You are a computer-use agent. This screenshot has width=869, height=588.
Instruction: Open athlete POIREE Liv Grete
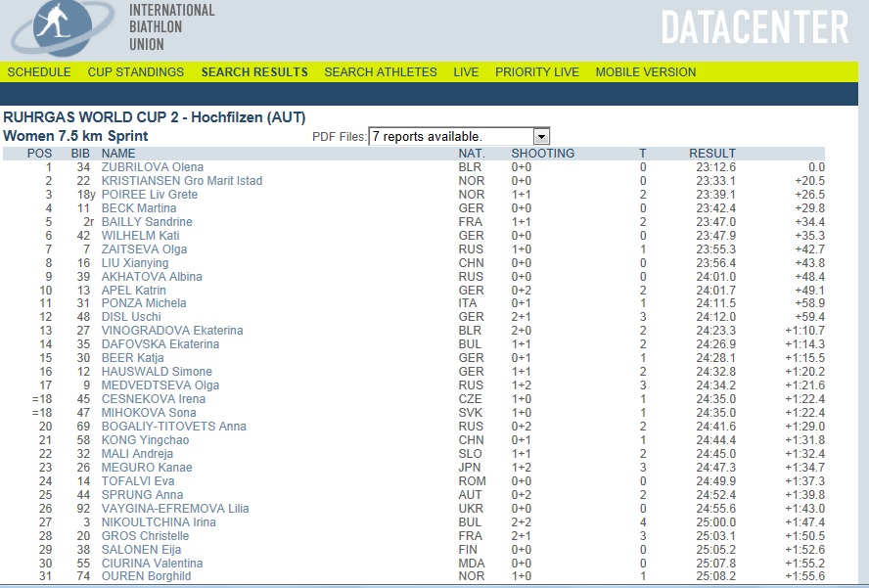150,195
